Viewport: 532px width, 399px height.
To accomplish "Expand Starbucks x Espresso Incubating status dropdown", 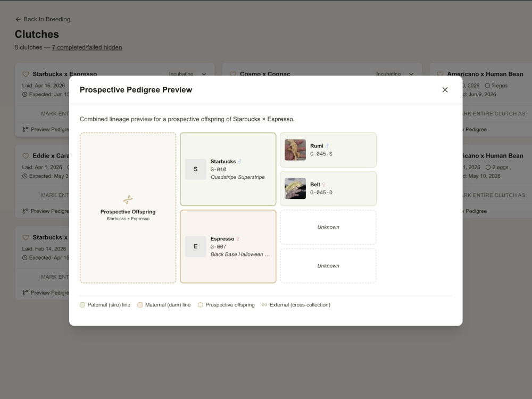I will pyautogui.click(x=204, y=74).
